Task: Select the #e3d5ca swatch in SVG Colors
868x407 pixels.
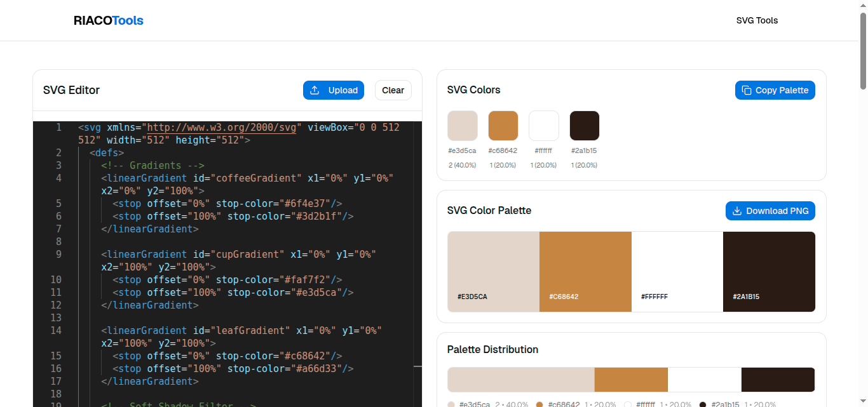Action: pyautogui.click(x=463, y=126)
